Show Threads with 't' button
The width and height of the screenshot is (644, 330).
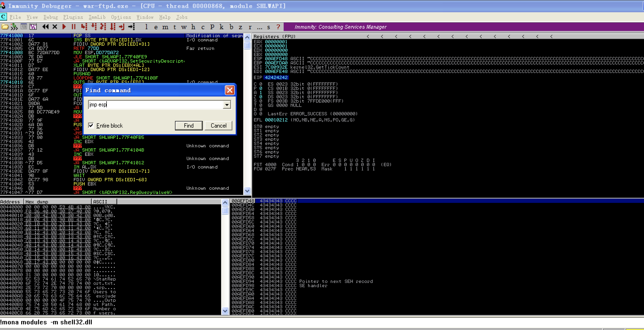[x=175, y=27]
